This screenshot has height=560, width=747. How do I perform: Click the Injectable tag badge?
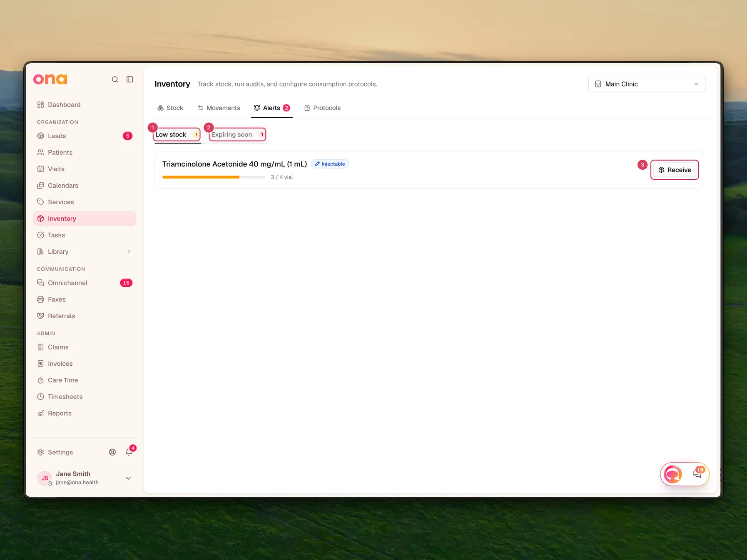[330, 164]
